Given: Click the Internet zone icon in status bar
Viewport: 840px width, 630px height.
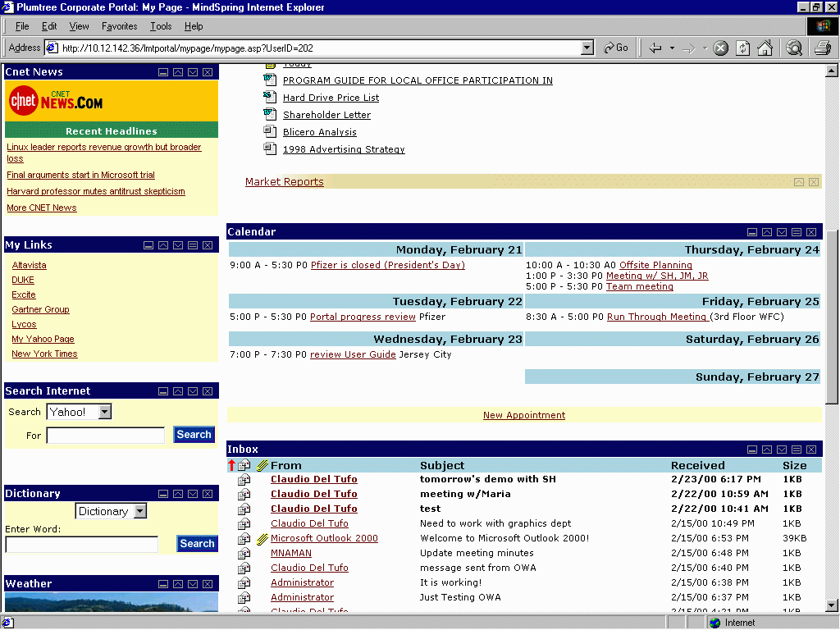Looking at the screenshot, I should (x=714, y=623).
